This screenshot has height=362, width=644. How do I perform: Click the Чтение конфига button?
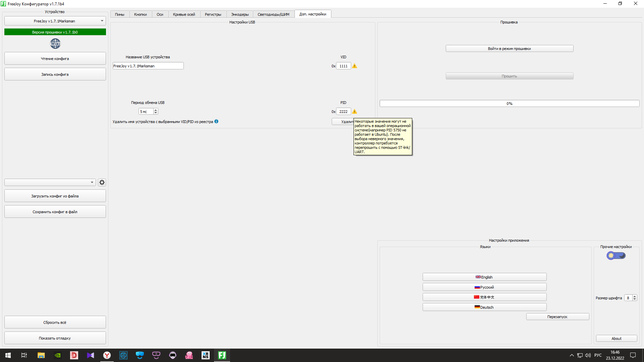click(x=55, y=59)
